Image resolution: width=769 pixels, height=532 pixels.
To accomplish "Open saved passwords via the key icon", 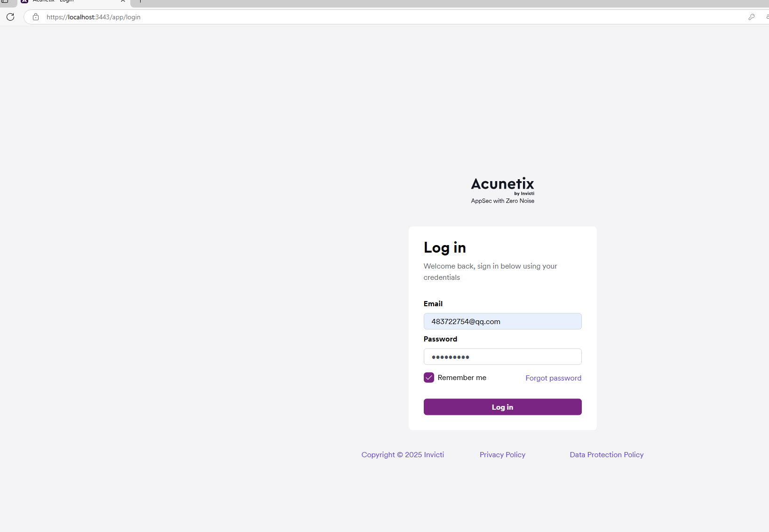I will click(x=752, y=17).
